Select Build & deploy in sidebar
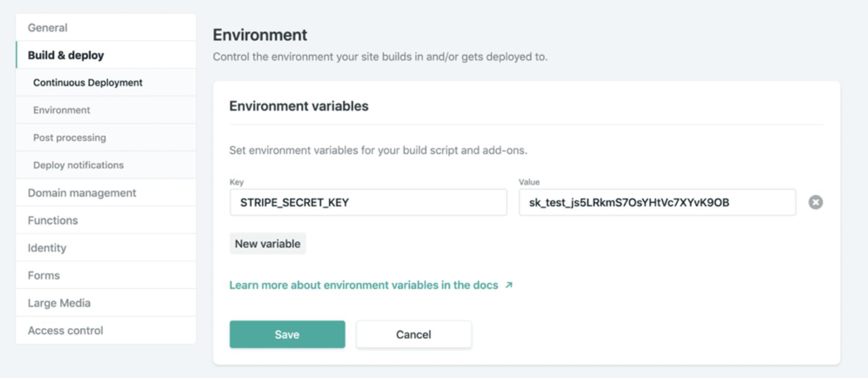Viewport: 868px width, 378px height. 66,55
